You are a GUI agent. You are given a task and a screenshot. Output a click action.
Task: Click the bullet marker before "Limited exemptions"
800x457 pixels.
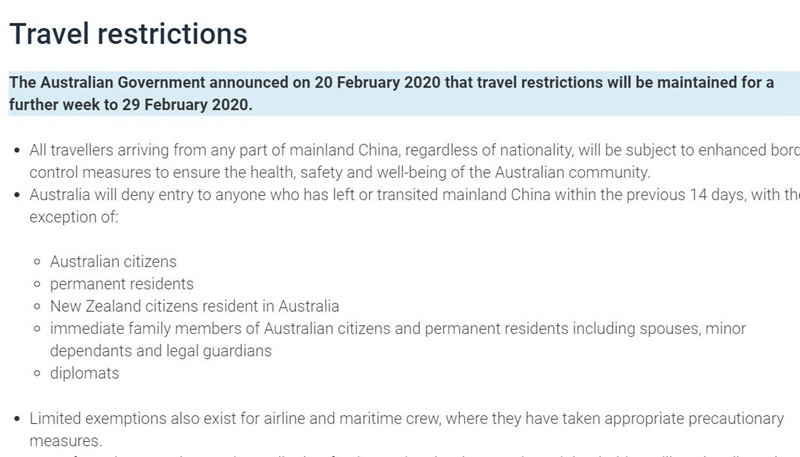[x=15, y=419]
